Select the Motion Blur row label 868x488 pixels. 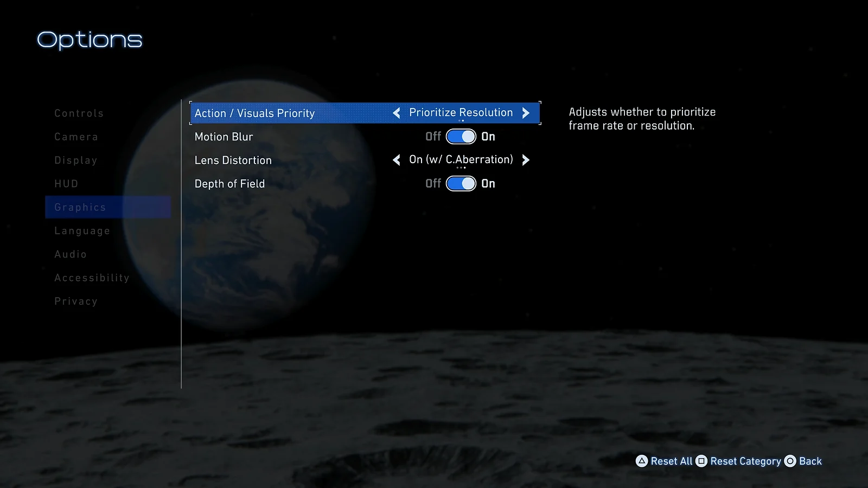pos(224,137)
